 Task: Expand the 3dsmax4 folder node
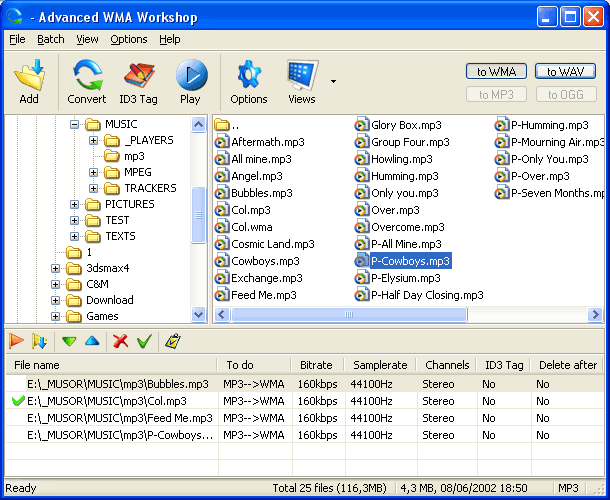click(55, 268)
